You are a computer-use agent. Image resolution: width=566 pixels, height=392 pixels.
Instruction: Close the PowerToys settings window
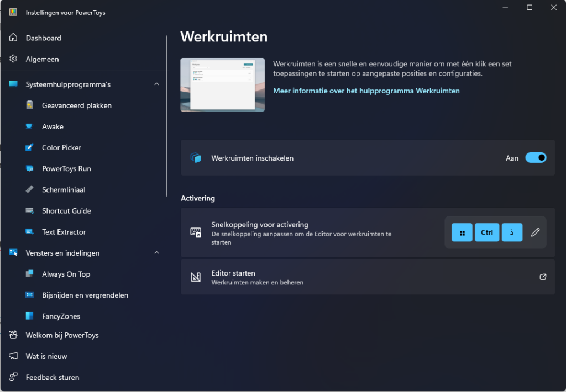pos(554,7)
